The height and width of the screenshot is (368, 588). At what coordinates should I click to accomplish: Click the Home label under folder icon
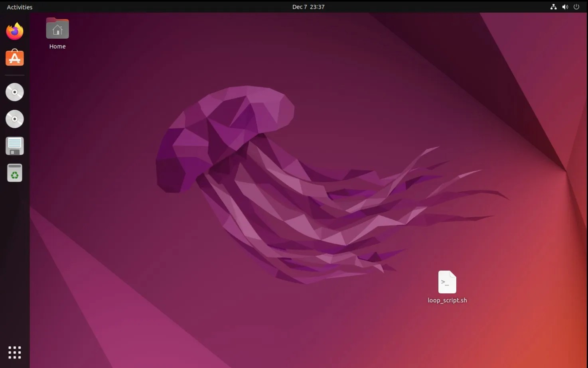[x=57, y=46]
